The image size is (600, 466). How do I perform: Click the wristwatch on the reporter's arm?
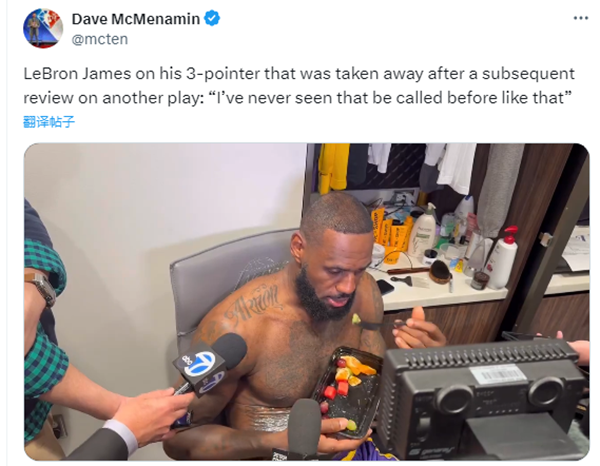tap(41, 288)
